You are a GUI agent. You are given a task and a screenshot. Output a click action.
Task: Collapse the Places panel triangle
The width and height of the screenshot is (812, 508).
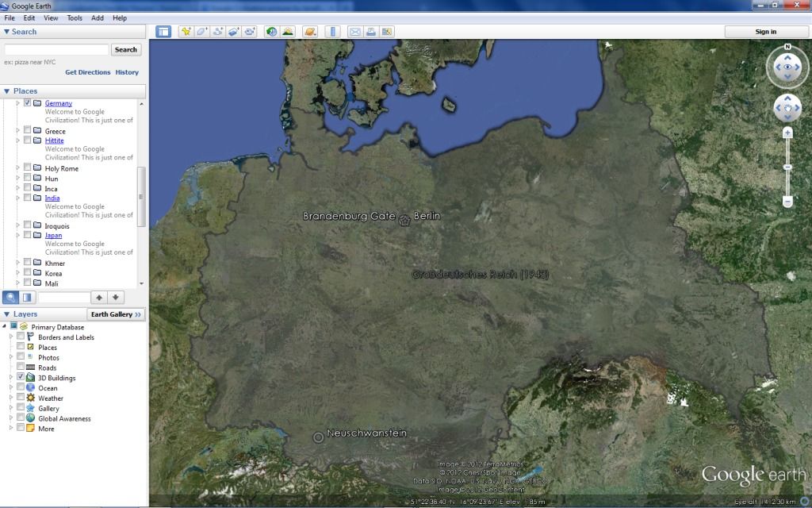(6, 90)
